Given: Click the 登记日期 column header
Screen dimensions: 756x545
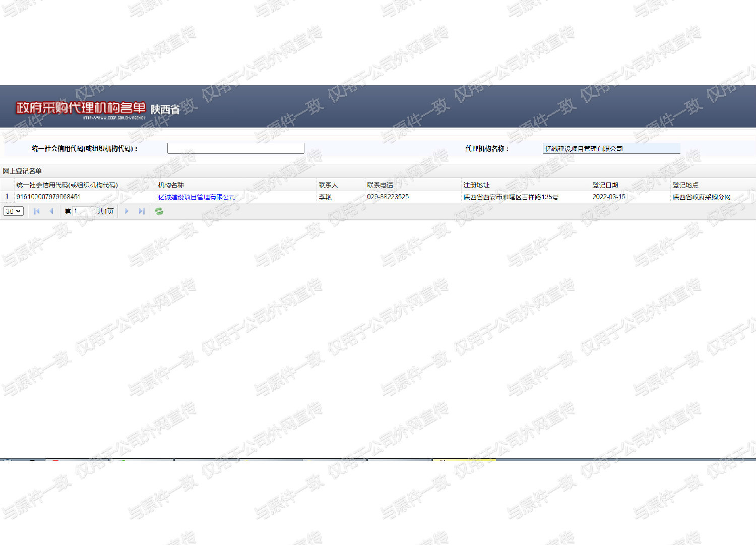Looking at the screenshot, I should coord(605,185).
